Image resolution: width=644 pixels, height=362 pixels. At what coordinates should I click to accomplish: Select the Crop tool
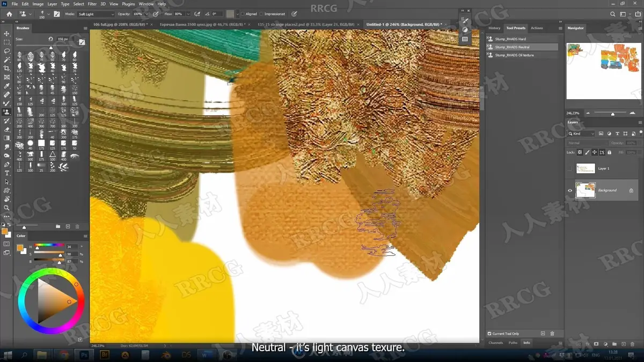[x=7, y=68]
